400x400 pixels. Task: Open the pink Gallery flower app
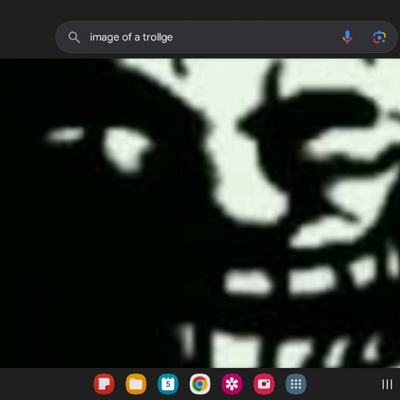coord(232,384)
